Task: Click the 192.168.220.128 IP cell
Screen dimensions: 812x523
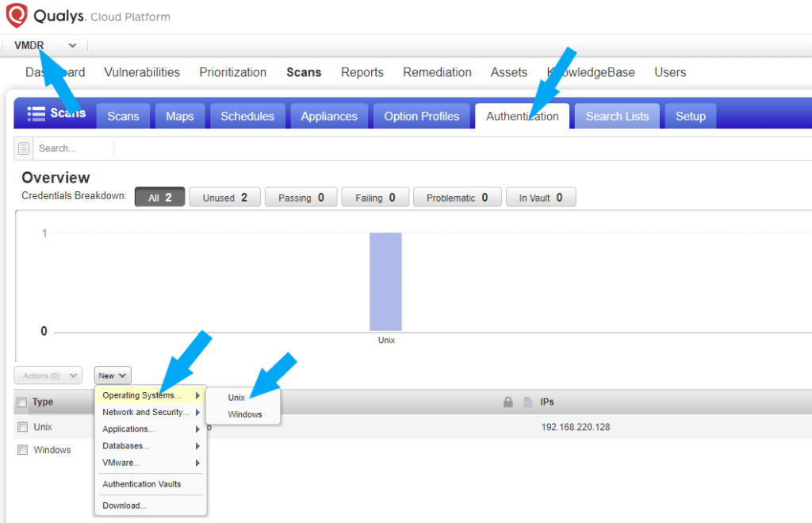Action: (x=576, y=427)
